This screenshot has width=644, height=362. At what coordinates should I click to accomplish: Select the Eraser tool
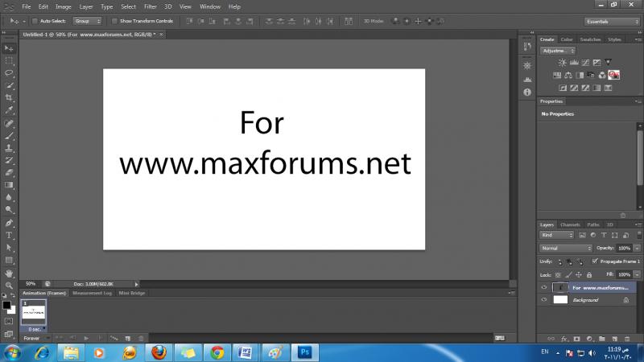(x=9, y=172)
